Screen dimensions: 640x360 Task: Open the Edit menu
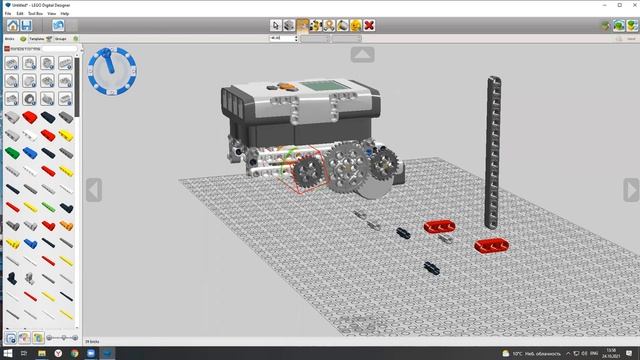pyautogui.click(x=20, y=13)
